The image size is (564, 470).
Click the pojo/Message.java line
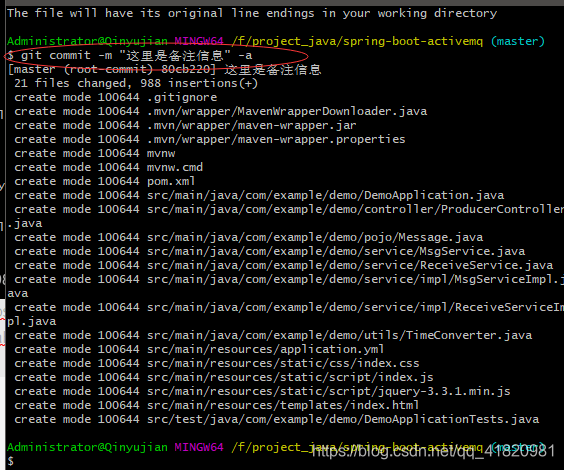pyautogui.click(x=249, y=238)
